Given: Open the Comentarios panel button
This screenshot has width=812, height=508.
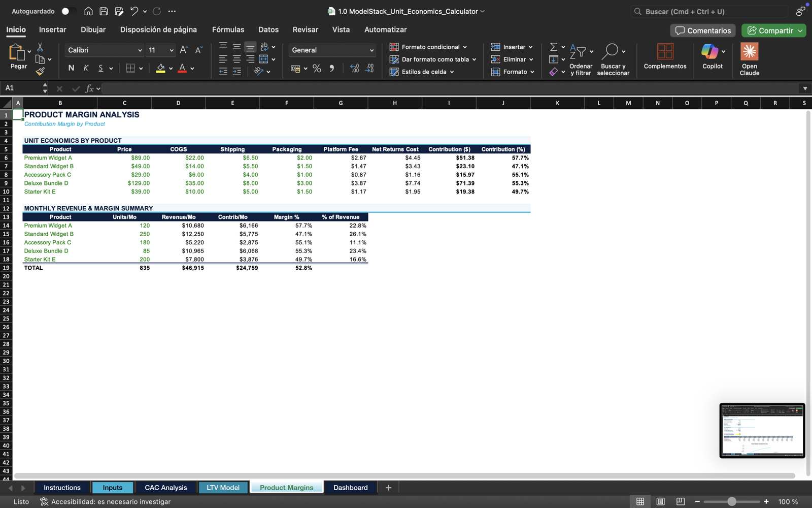Looking at the screenshot, I should pos(703,30).
